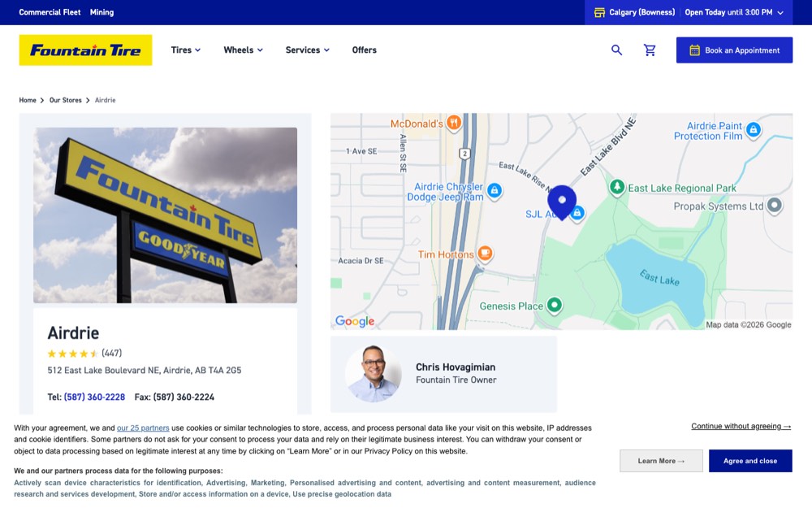Viewport: 812px width, 508px height.
Task: Click the Airdrie breadcrumb text
Action: pos(105,100)
